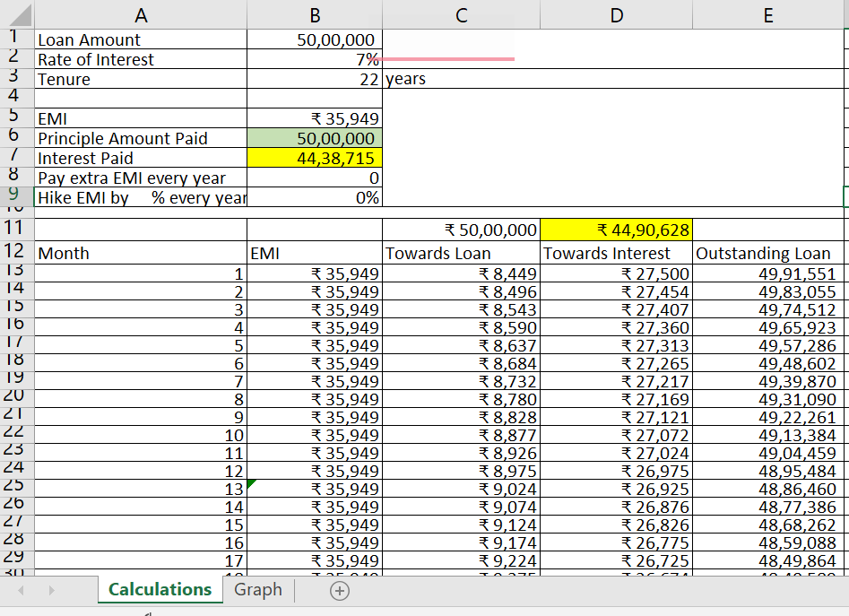This screenshot has width=849, height=616.
Task: Select column D header
Action: point(616,15)
